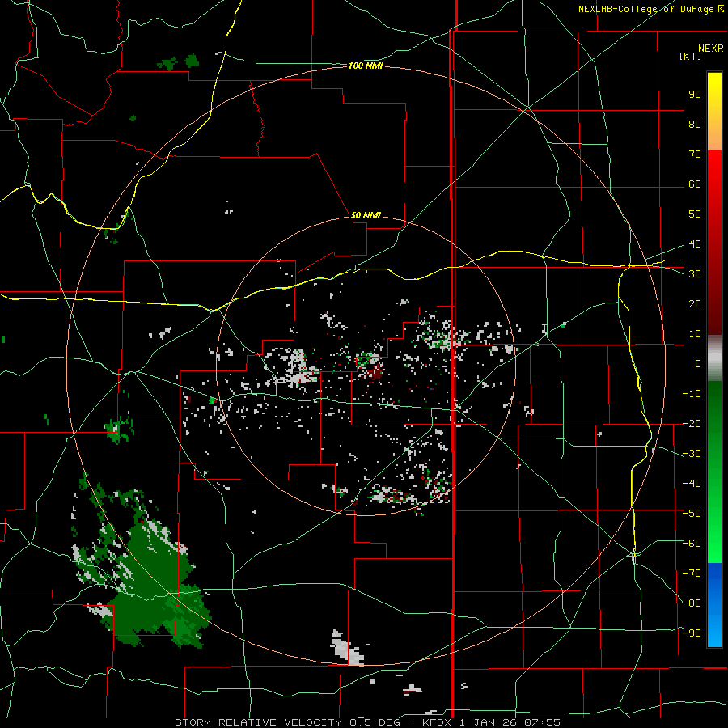Click the -70 value on the velocity scale

692,574
